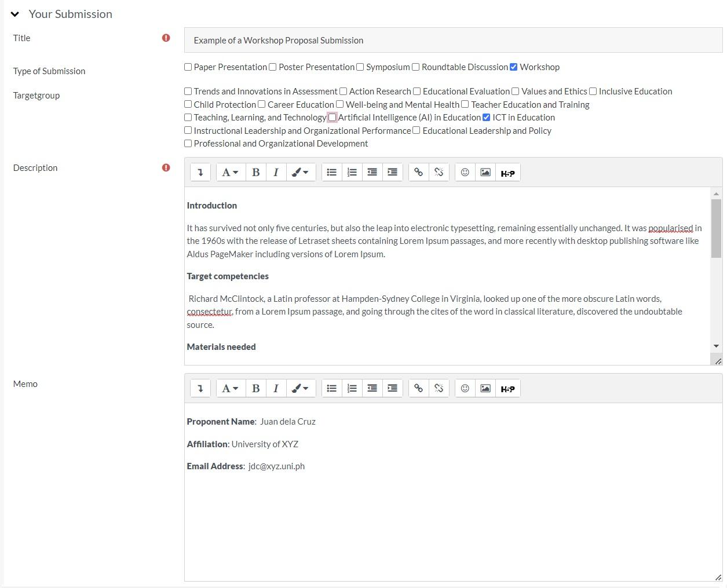This screenshot has height=588, width=727.
Task: Click Bold icon in Description toolbar
Action: [255, 172]
